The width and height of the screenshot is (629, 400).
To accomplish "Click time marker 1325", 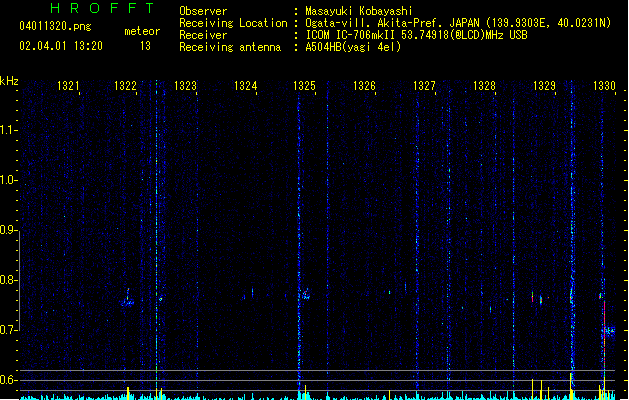I will (304, 86).
